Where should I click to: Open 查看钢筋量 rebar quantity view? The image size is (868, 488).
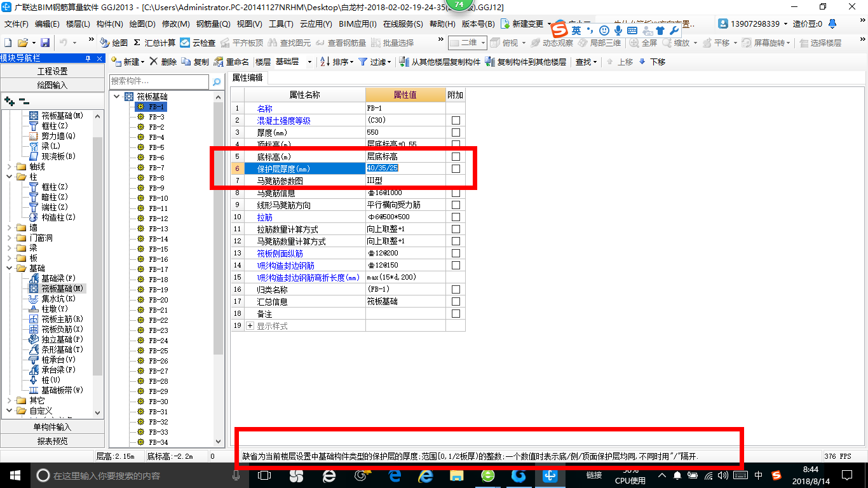[x=341, y=43]
